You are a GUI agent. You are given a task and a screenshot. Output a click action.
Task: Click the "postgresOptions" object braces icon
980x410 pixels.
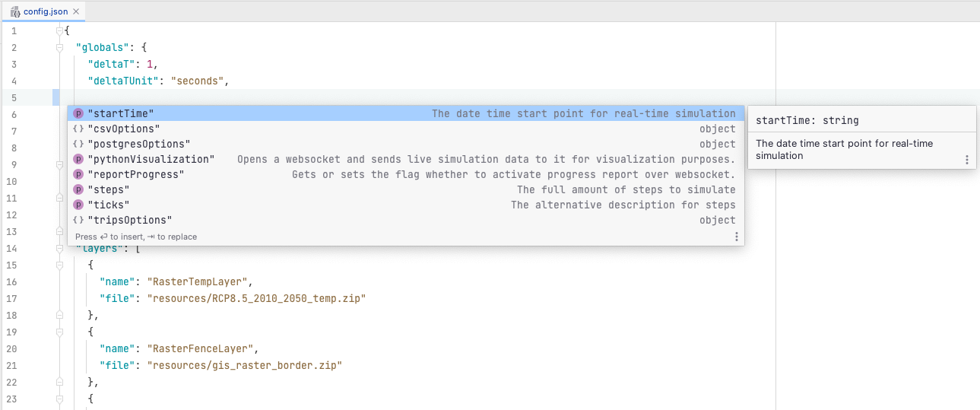tap(78, 144)
